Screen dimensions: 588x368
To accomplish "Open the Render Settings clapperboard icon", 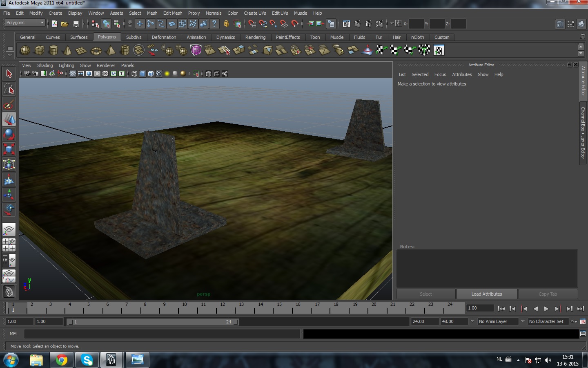I will coord(379,24).
